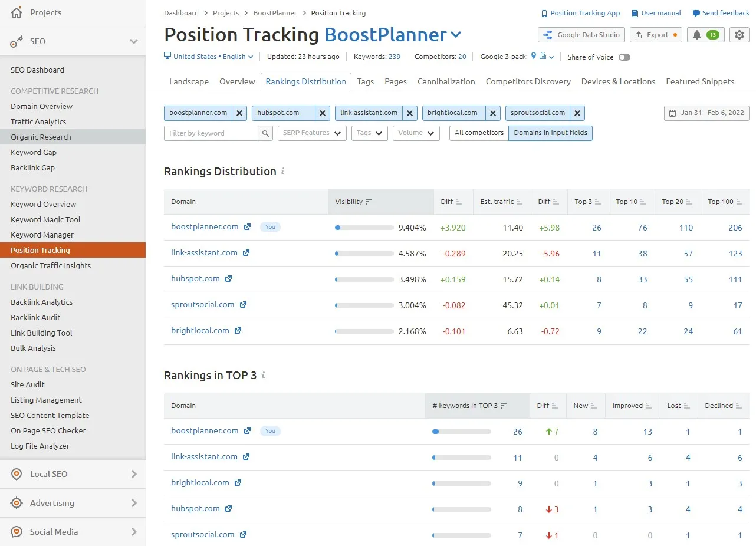
Task: Select the Domains in input fields filter
Action: tap(551, 133)
